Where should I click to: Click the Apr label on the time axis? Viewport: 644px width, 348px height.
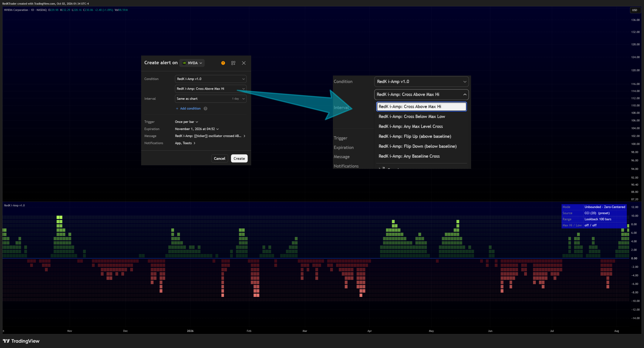tap(369, 331)
